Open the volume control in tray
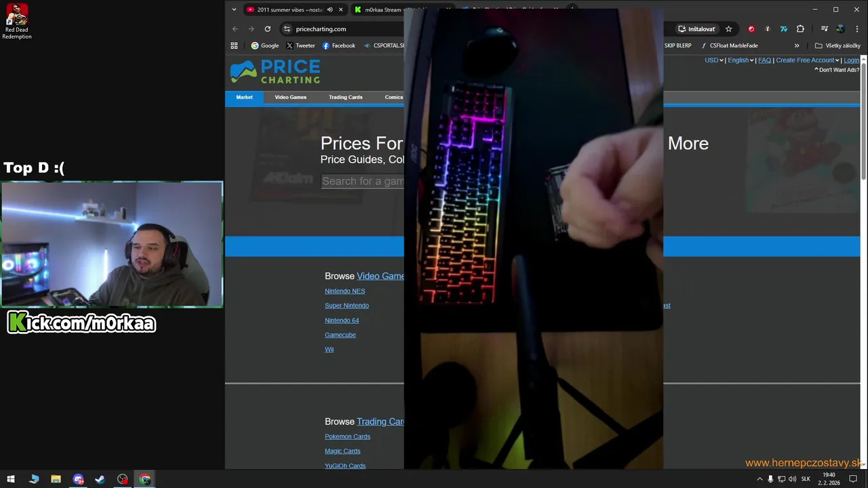 click(792, 479)
